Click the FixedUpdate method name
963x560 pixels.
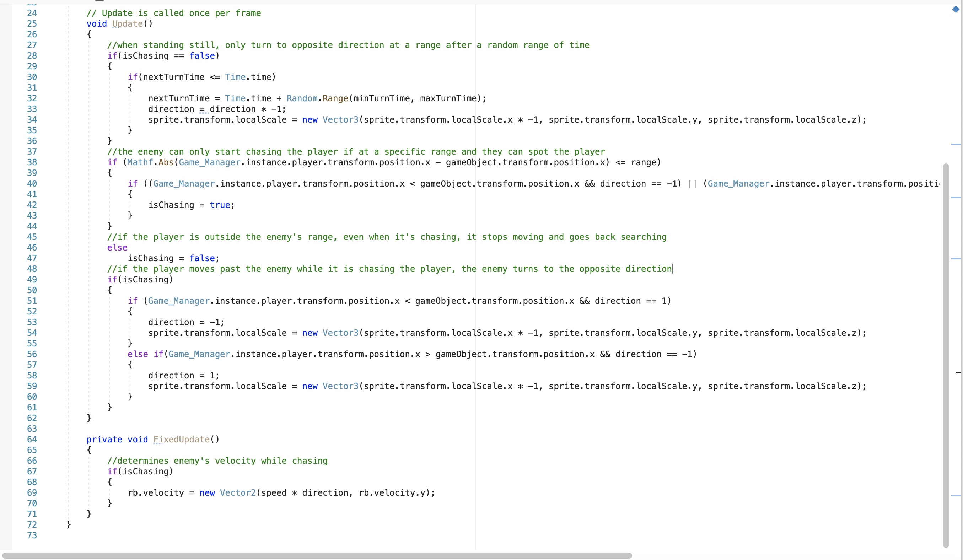[x=182, y=439]
